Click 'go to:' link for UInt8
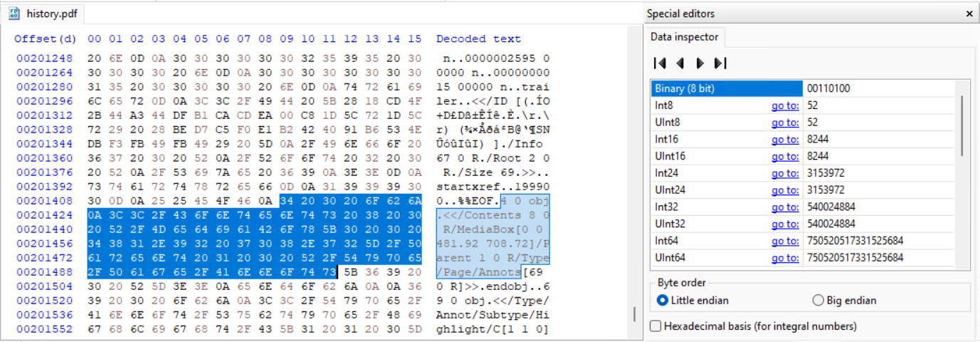 (x=785, y=123)
